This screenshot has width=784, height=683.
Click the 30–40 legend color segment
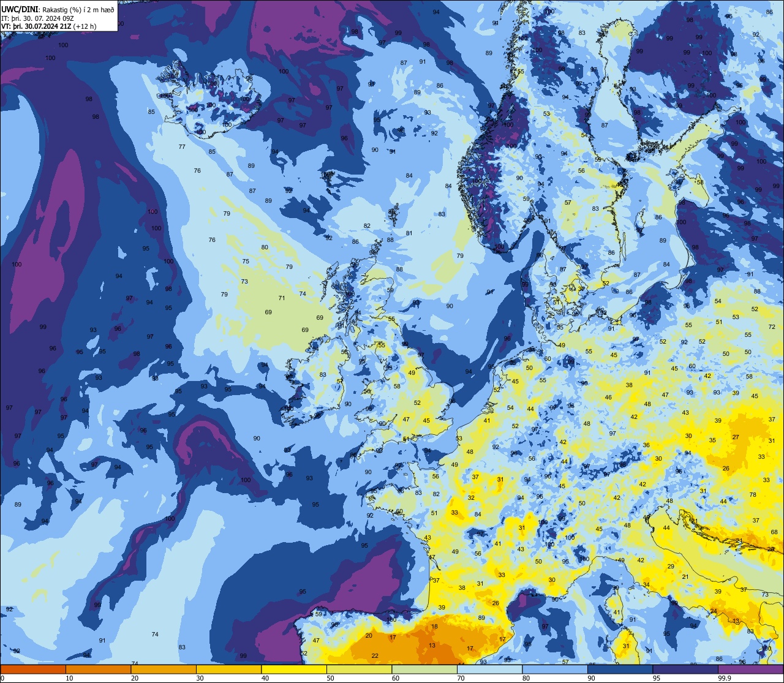pyautogui.click(x=228, y=669)
